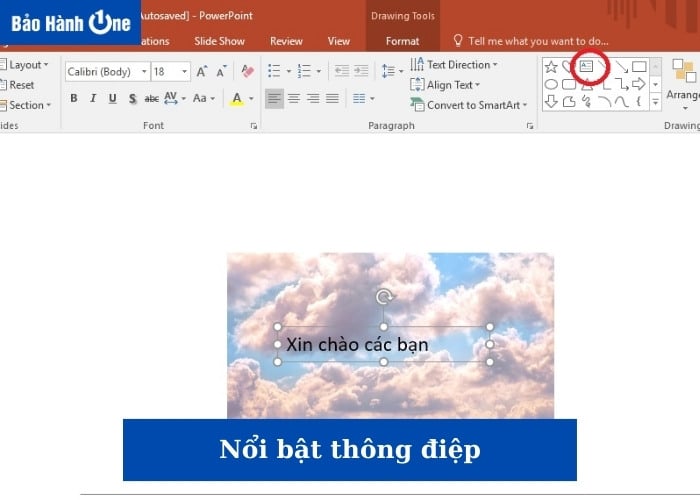Click Convert to SmartArt
The height and width of the screenshot is (500, 700).
pyautogui.click(x=469, y=105)
